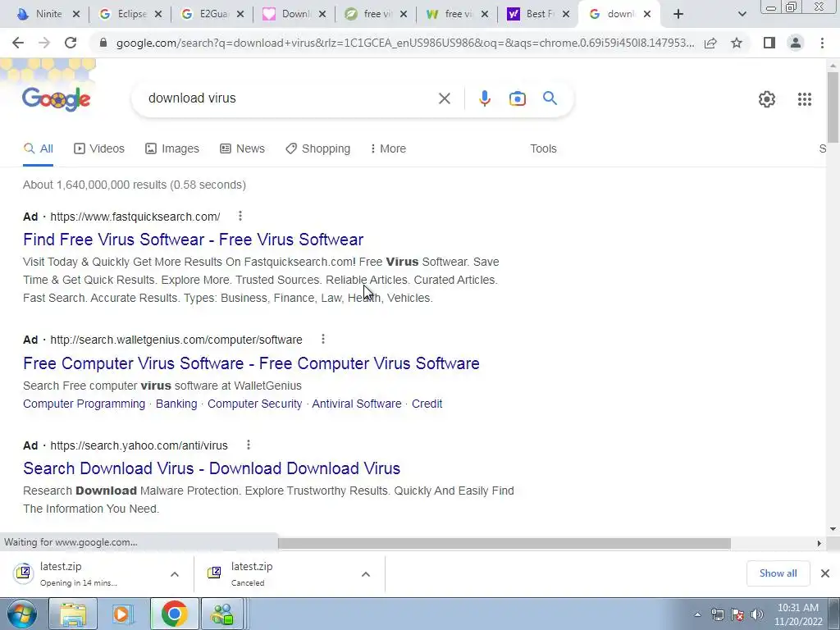Image resolution: width=840 pixels, height=630 pixels.
Task: Click the horizontal scrollbar thumb
Action: tap(504, 543)
